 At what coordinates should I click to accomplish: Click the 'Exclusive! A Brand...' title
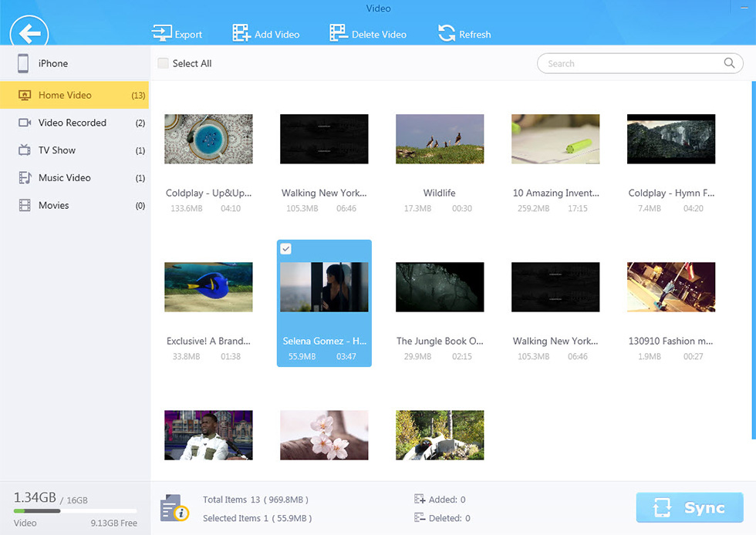tap(208, 341)
